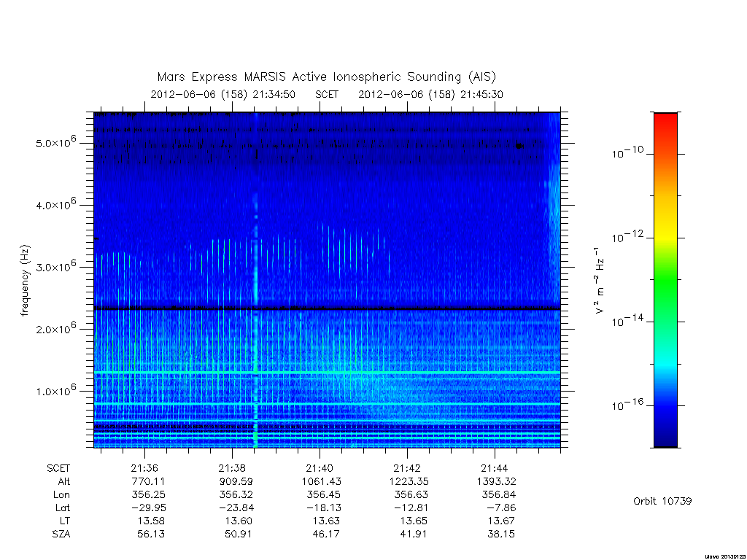Click longitude value 356.32
Screen dimensions: 747x560
[236, 495]
